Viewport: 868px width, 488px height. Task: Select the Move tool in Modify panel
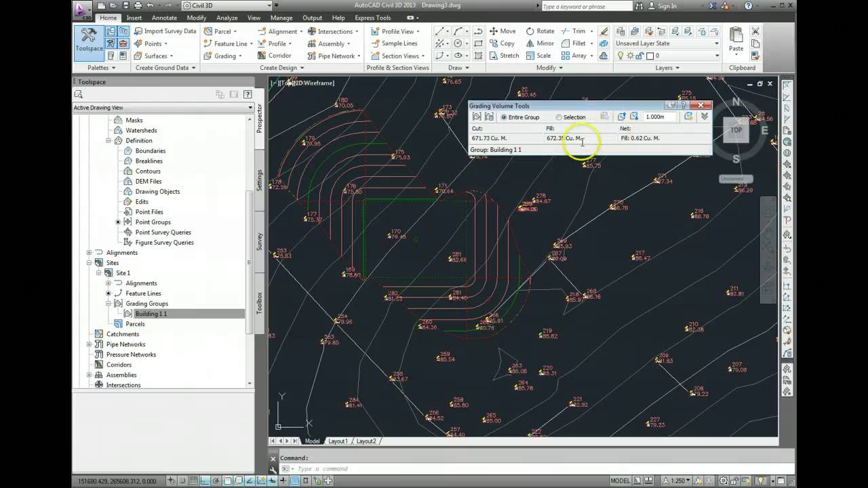coord(502,31)
